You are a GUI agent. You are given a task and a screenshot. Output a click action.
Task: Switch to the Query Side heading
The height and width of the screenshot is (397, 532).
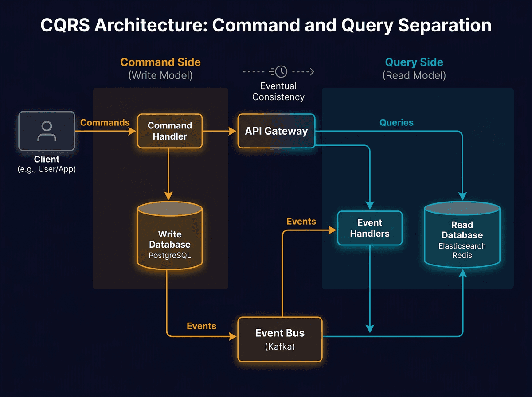tap(414, 62)
